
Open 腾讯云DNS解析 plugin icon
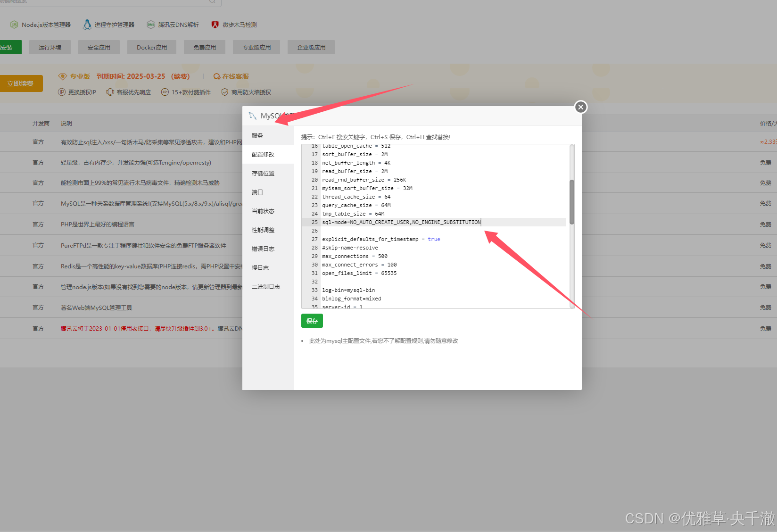pyautogui.click(x=151, y=25)
